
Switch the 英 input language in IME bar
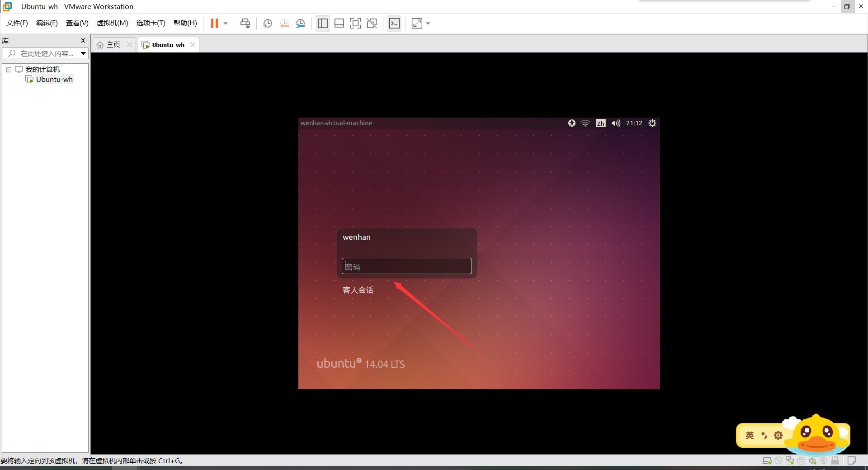[x=750, y=436]
